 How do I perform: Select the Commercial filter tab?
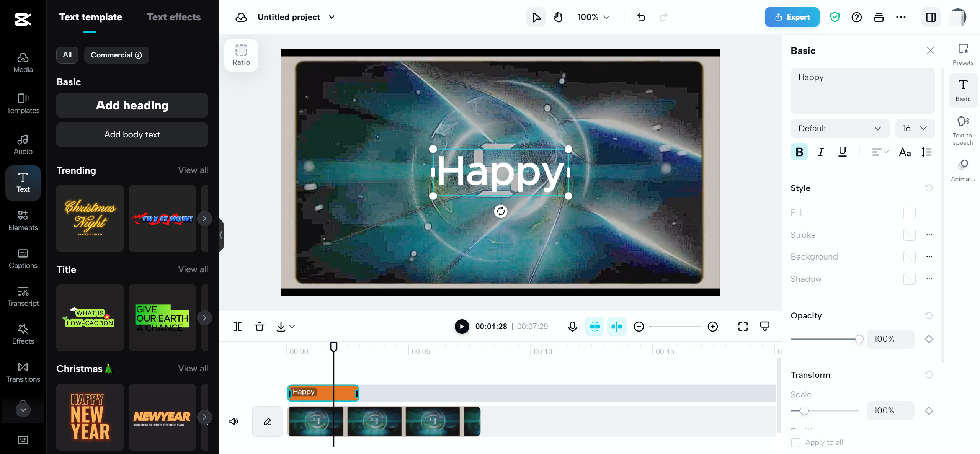pyautogui.click(x=116, y=55)
